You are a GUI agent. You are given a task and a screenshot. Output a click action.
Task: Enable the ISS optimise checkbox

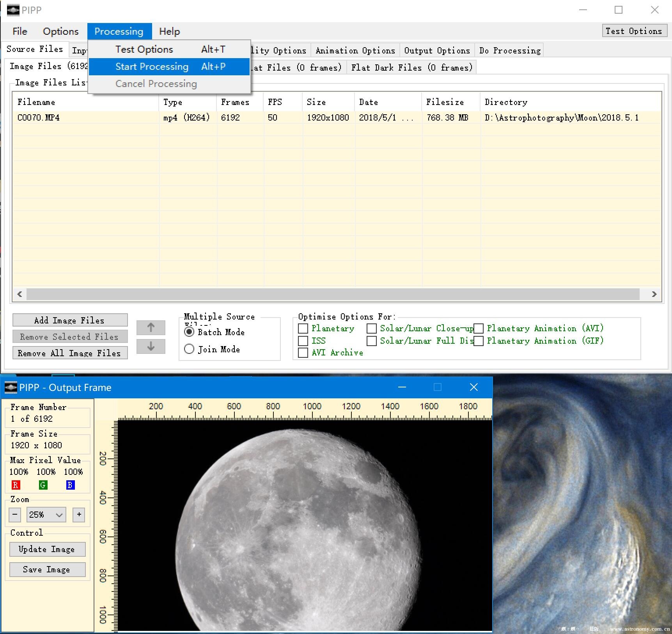tap(303, 341)
